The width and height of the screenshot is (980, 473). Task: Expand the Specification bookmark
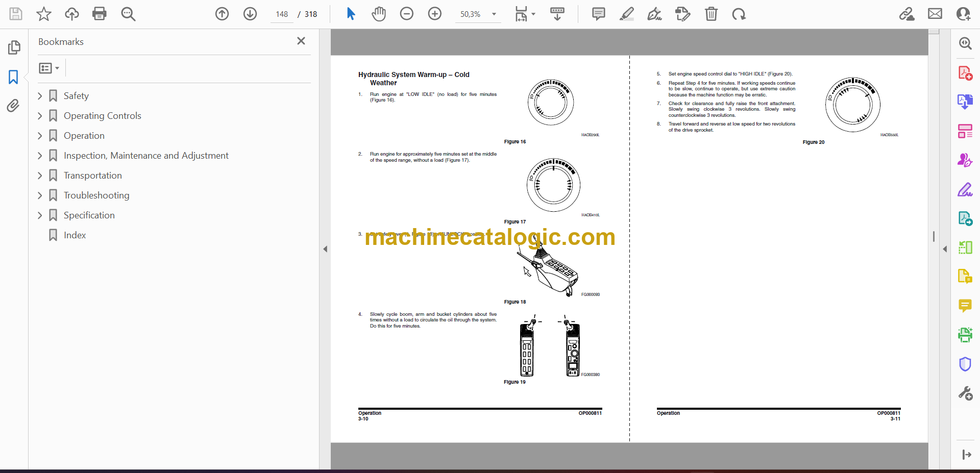[40, 215]
